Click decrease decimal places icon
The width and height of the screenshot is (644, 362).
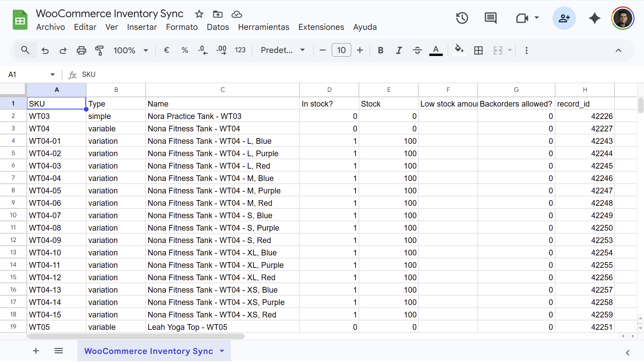click(x=203, y=50)
